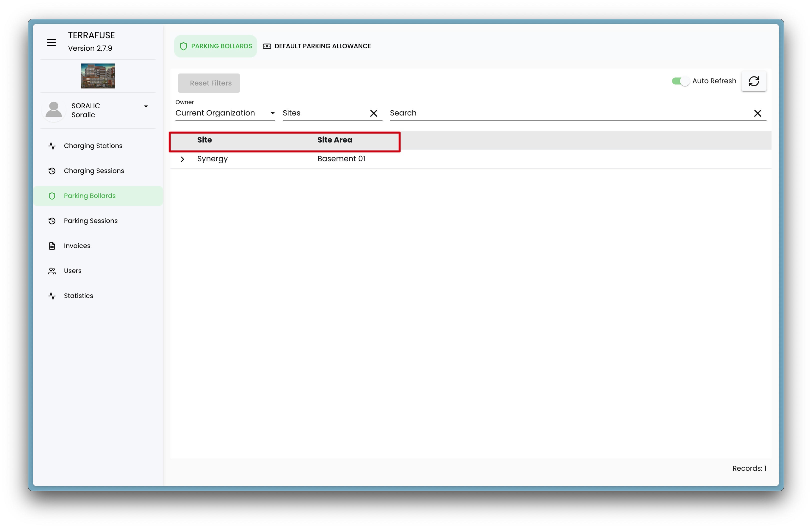
Task: Click the Statistics pulse icon
Action: pyautogui.click(x=52, y=296)
